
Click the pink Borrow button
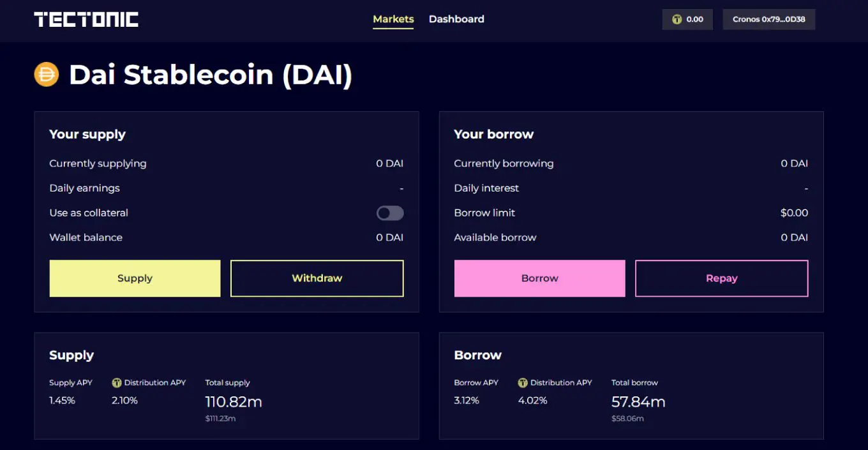[x=540, y=278]
